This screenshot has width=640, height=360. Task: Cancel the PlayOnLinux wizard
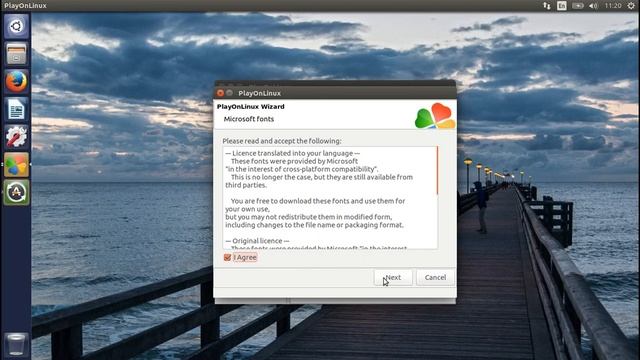435,277
